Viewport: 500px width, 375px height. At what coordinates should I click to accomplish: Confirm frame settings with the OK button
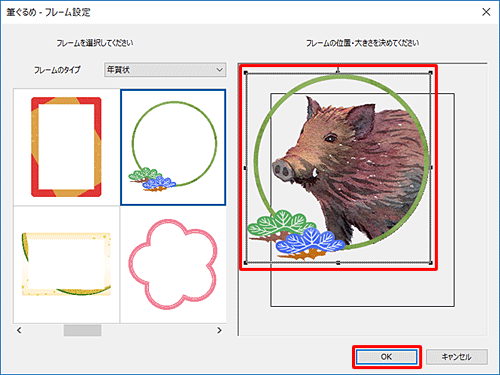tap(386, 357)
